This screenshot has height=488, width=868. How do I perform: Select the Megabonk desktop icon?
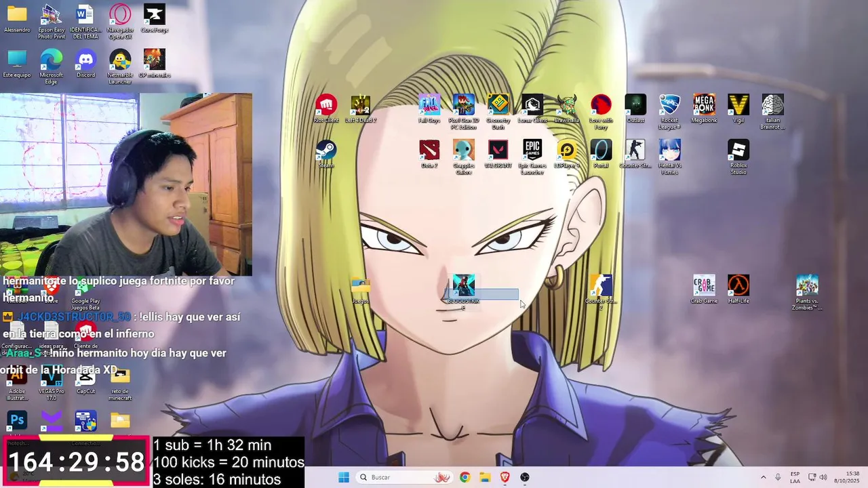tap(704, 109)
